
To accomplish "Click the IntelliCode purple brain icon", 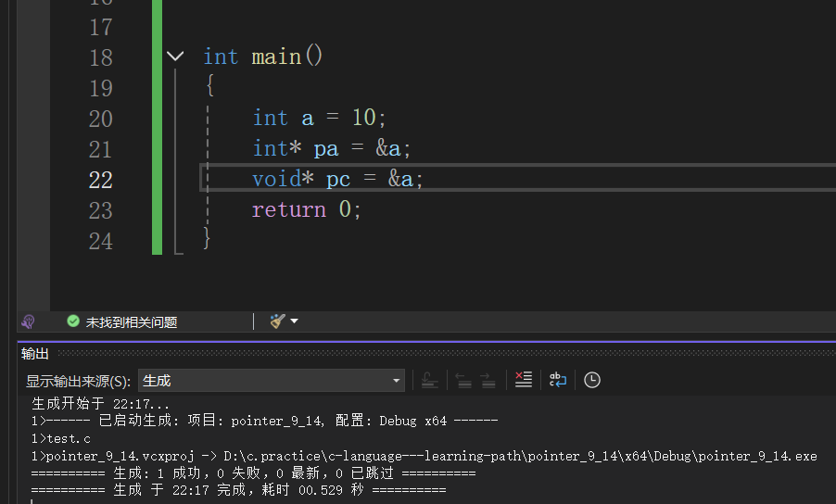I will [x=28, y=321].
